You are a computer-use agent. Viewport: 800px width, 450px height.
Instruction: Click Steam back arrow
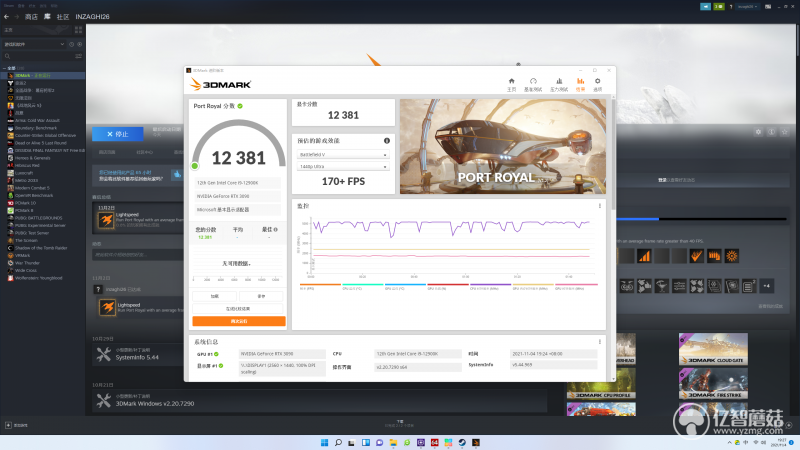coord(6,17)
